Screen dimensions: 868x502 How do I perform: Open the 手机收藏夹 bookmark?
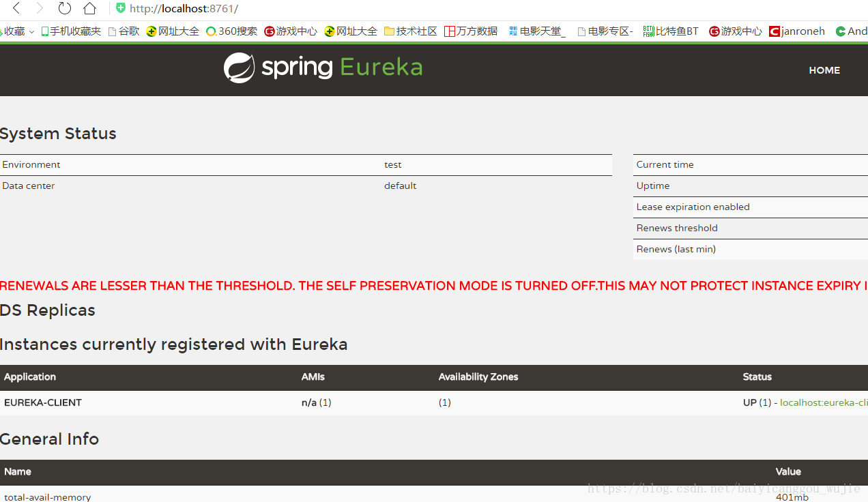[x=71, y=31]
